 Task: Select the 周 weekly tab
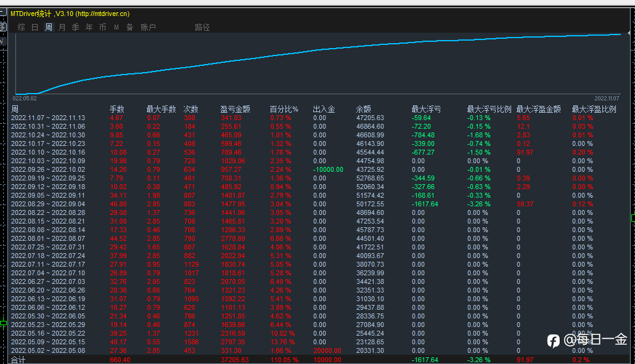click(x=49, y=27)
